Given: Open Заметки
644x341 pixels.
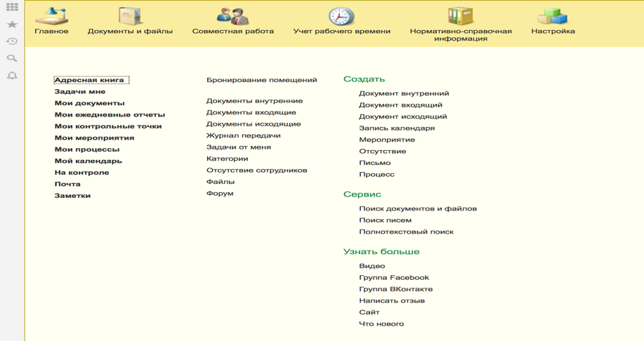Looking at the screenshot, I should (72, 196).
